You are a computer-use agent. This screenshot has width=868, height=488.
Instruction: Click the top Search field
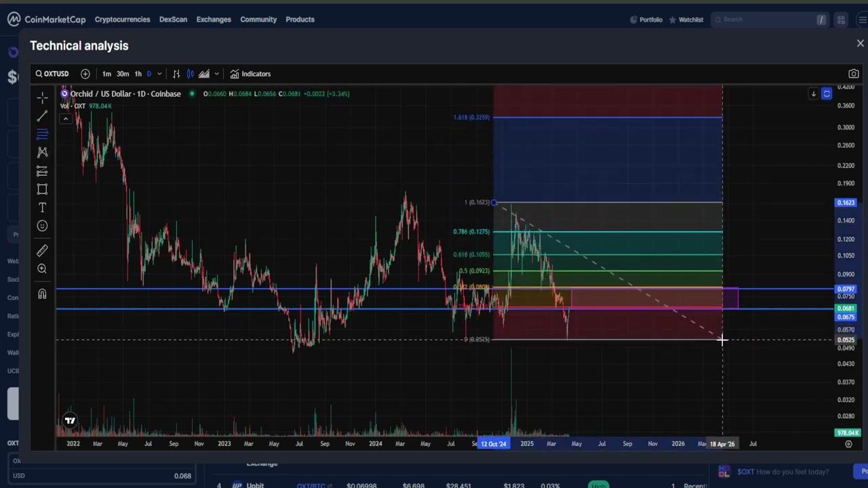(x=770, y=20)
